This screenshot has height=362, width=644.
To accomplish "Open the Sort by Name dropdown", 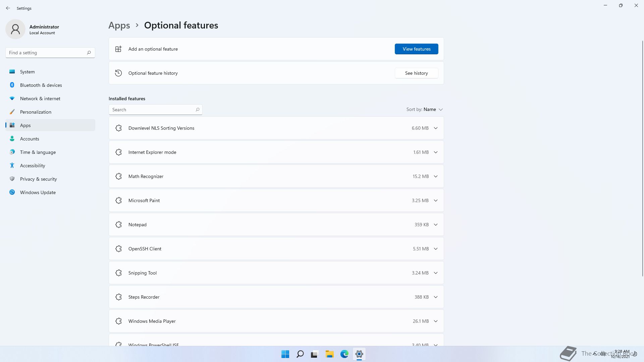I will click(425, 109).
